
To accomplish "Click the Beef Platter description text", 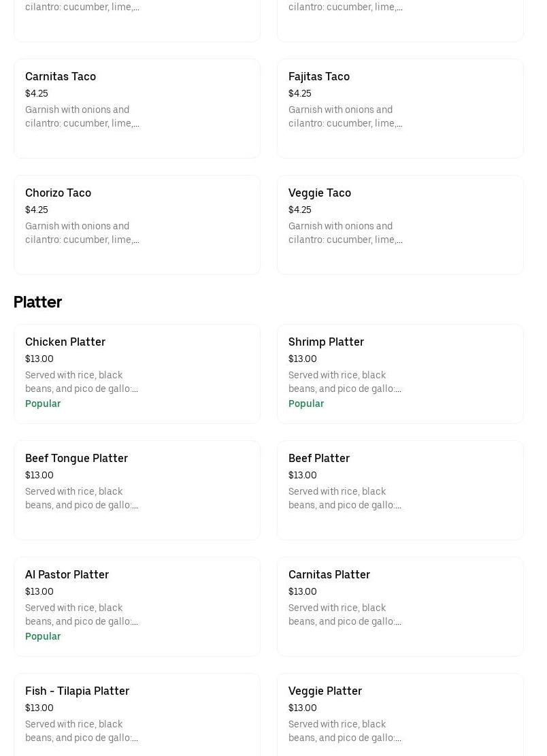I will click(344, 499).
